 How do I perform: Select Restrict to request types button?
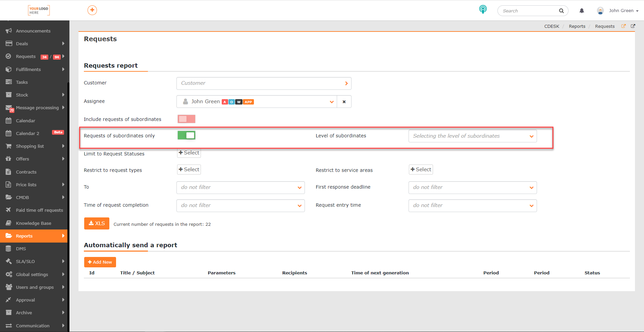(x=189, y=170)
